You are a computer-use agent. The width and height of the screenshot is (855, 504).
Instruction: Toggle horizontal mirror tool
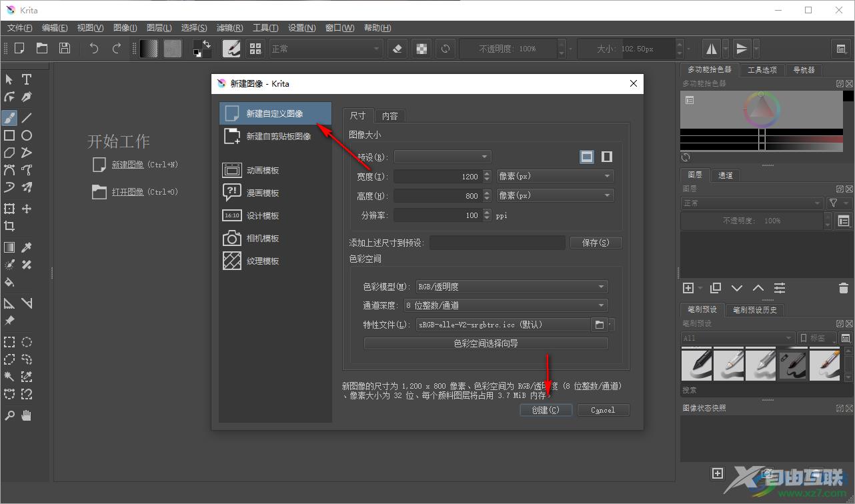tap(712, 48)
